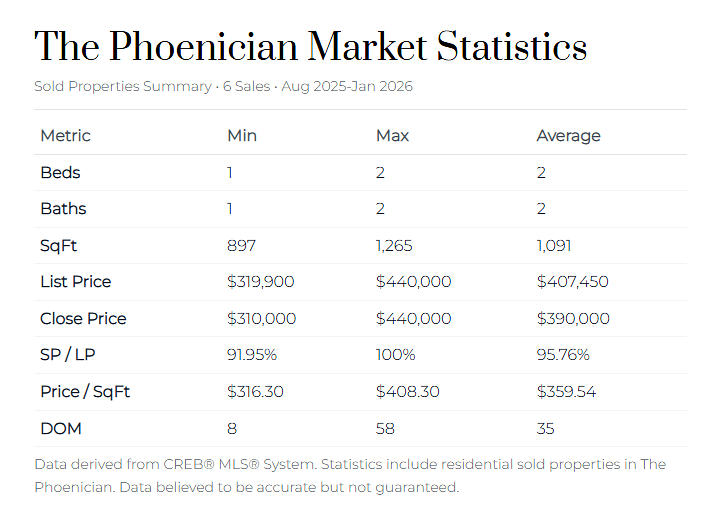Click The Phoenician Market Statistics heading

pos(311,47)
